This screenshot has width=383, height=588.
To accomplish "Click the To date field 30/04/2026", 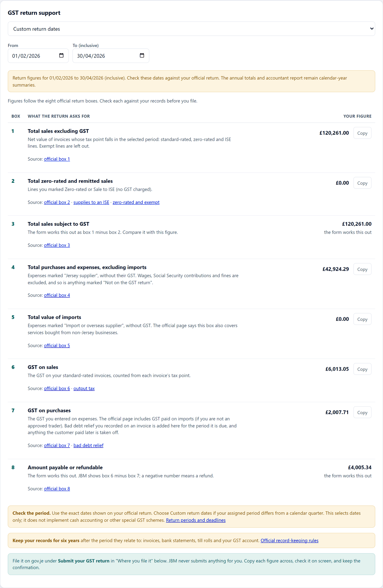I will (111, 56).
